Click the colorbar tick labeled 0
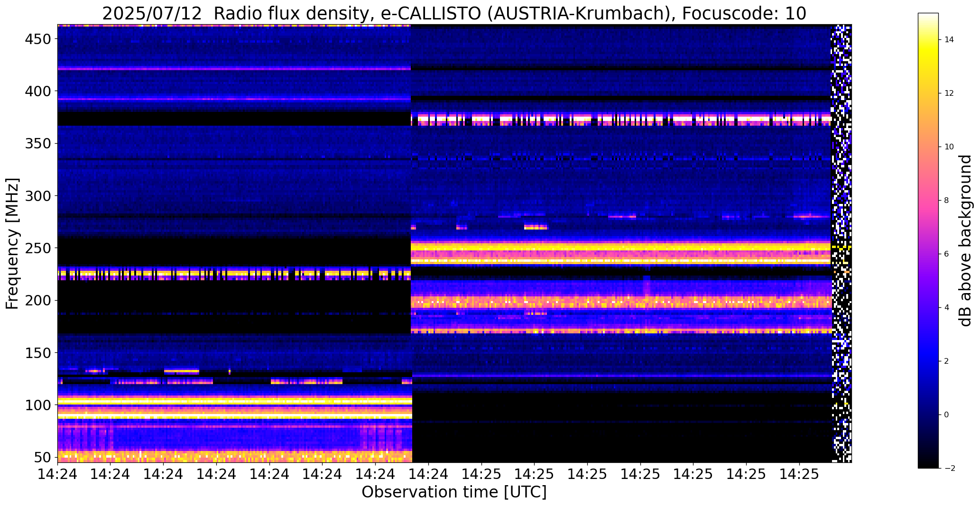980x506 pixels. [946, 415]
